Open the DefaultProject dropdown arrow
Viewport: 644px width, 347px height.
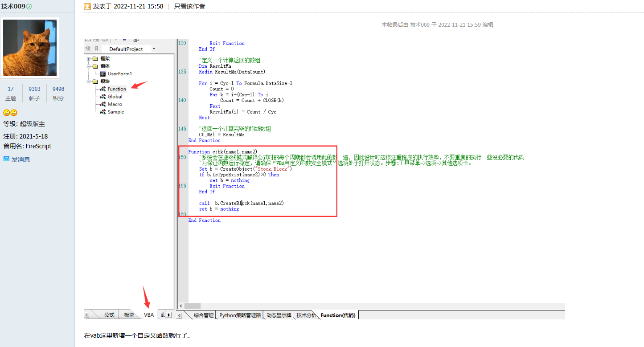tap(154, 49)
